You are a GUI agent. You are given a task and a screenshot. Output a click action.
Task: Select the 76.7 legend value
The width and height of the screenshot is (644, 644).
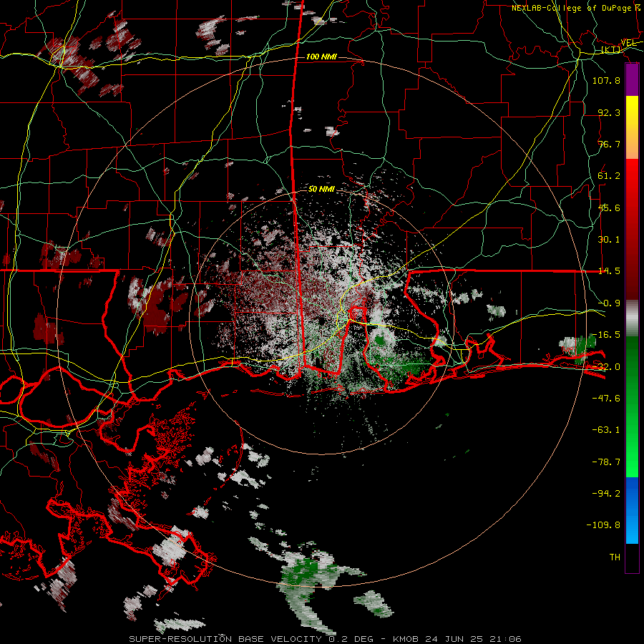pyautogui.click(x=609, y=144)
